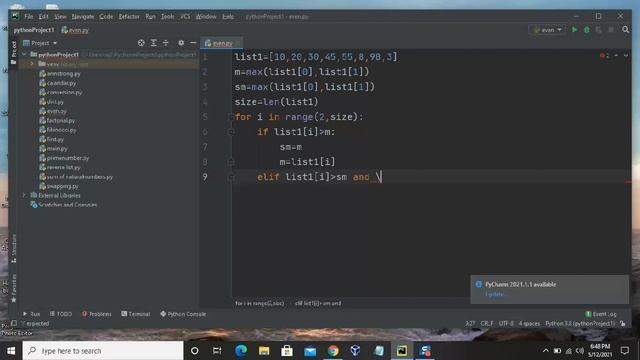Open the Problems tool window
The width and height of the screenshot is (640, 360).
[97, 314]
